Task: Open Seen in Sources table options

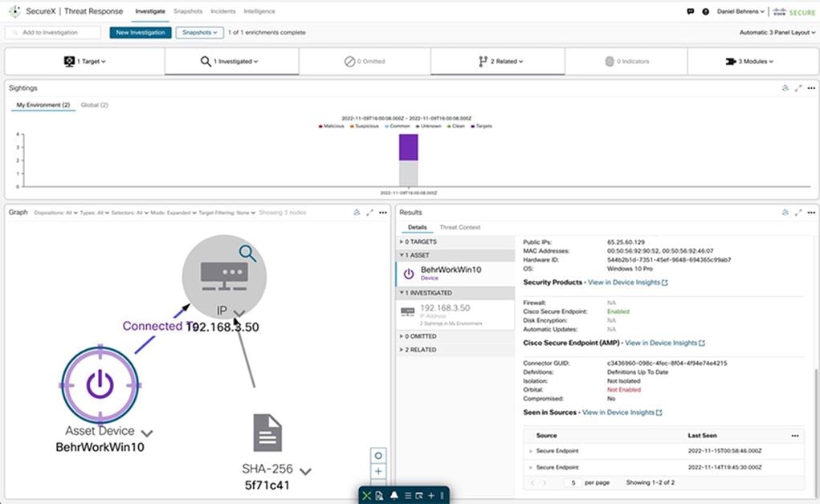Action: tap(795, 436)
